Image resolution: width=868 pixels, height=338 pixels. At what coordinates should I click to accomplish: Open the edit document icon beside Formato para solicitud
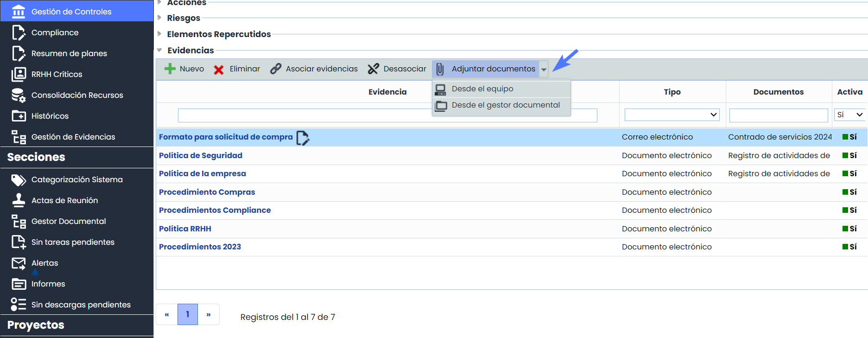(303, 138)
